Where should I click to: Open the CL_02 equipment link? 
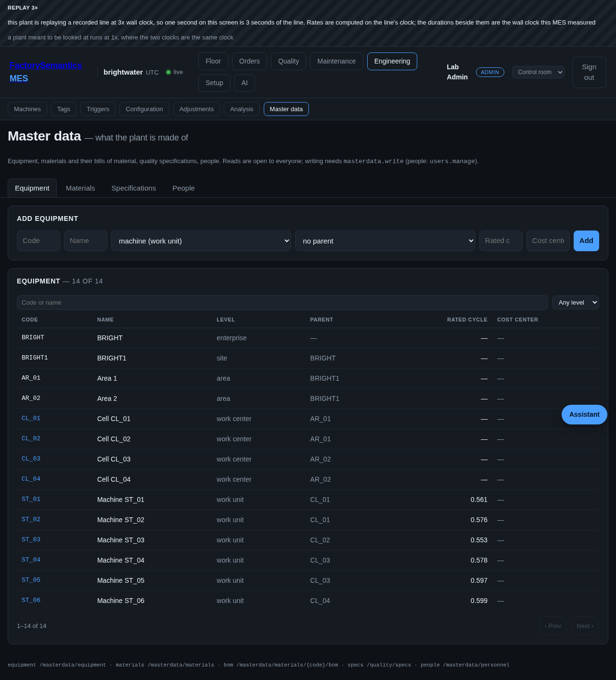pos(31,438)
